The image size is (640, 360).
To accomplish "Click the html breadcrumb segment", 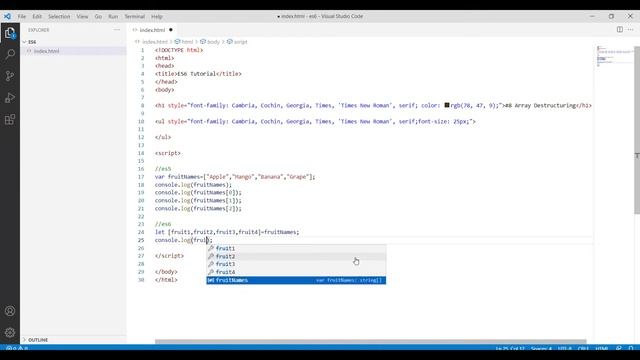I will tap(187, 42).
